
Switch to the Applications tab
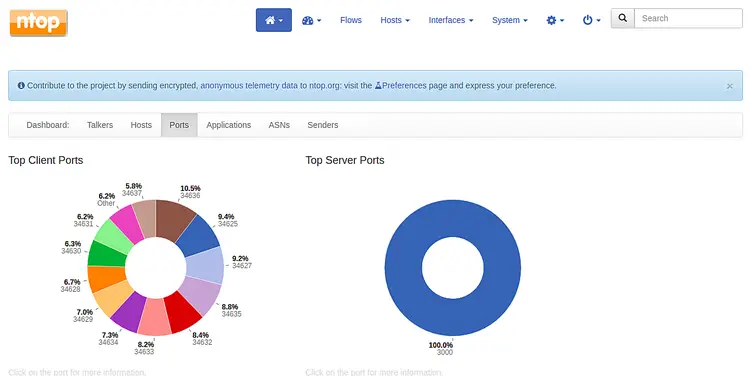[229, 125]
